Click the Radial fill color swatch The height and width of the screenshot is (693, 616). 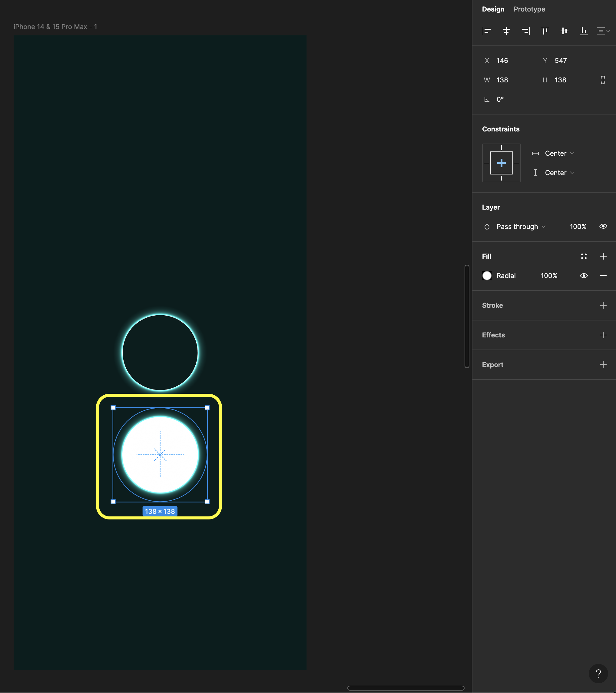coord(487,276)
